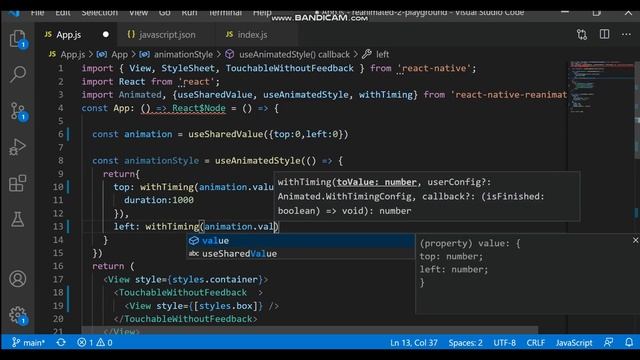Click the feedback icon in status bar

point(608,342)
